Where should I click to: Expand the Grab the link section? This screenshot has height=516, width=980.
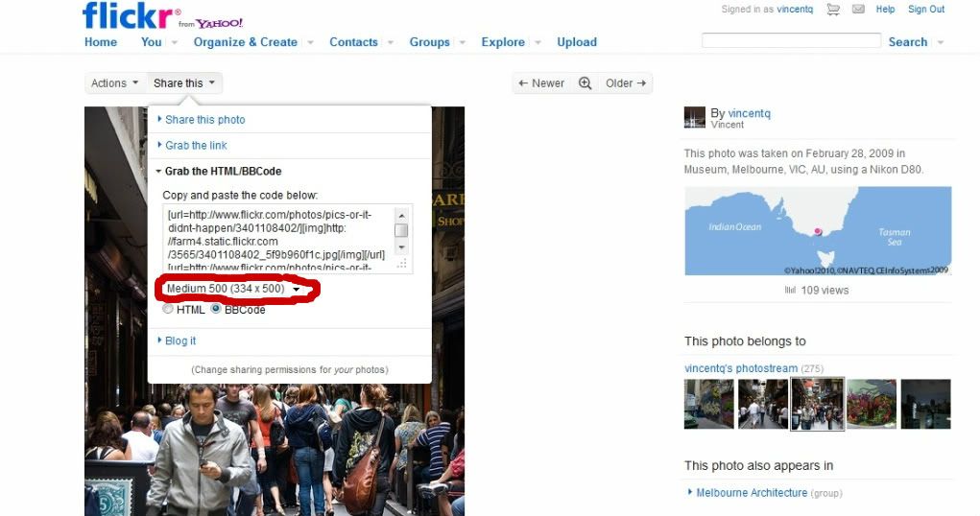click(196, 145)
